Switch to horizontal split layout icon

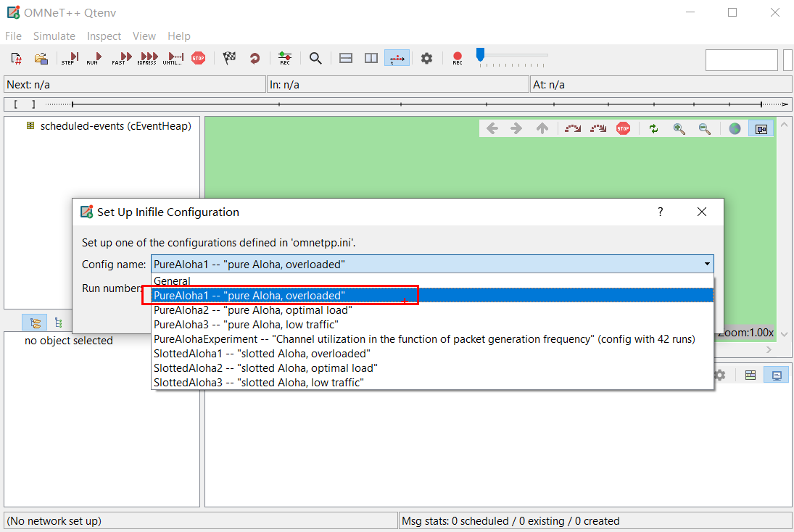tap(346, 58)
